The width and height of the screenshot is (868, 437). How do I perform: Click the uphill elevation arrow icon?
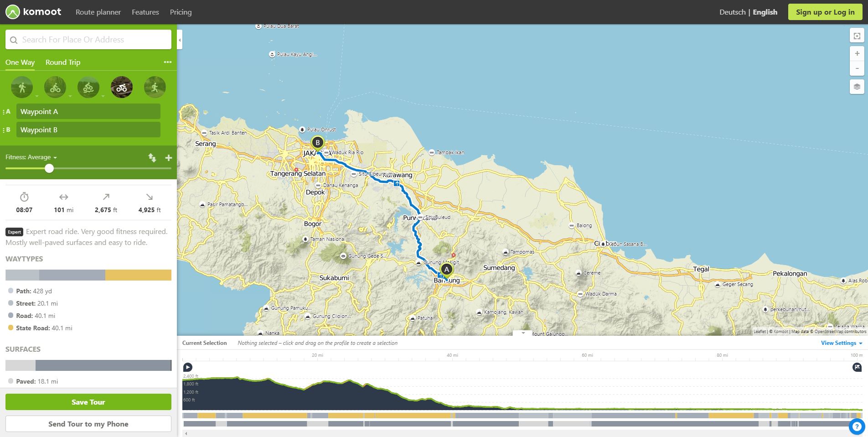point(106,197)
